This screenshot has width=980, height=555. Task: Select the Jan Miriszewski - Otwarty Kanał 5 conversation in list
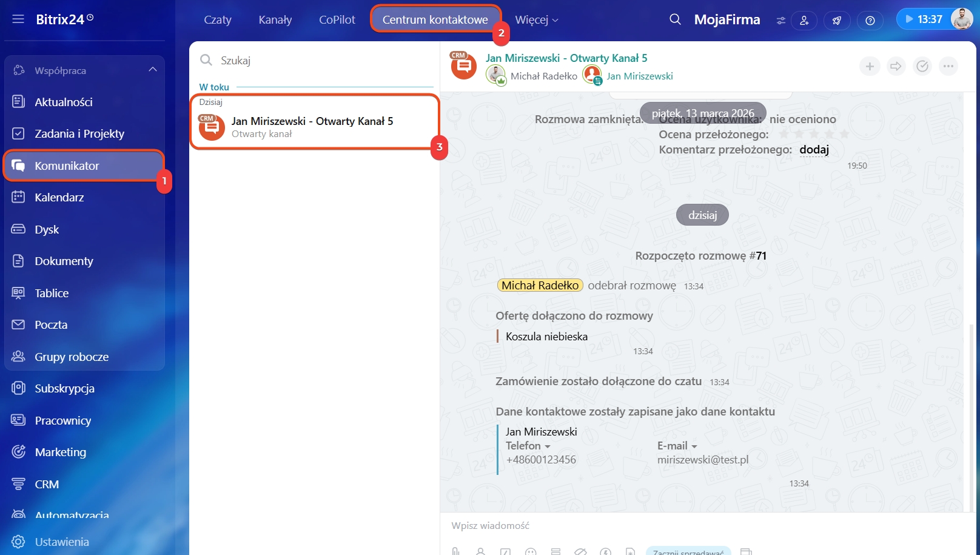(x=314, y=121)
